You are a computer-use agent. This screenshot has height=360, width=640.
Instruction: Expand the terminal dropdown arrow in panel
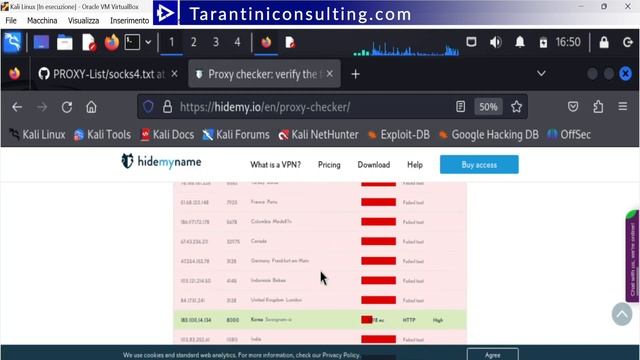148,42
